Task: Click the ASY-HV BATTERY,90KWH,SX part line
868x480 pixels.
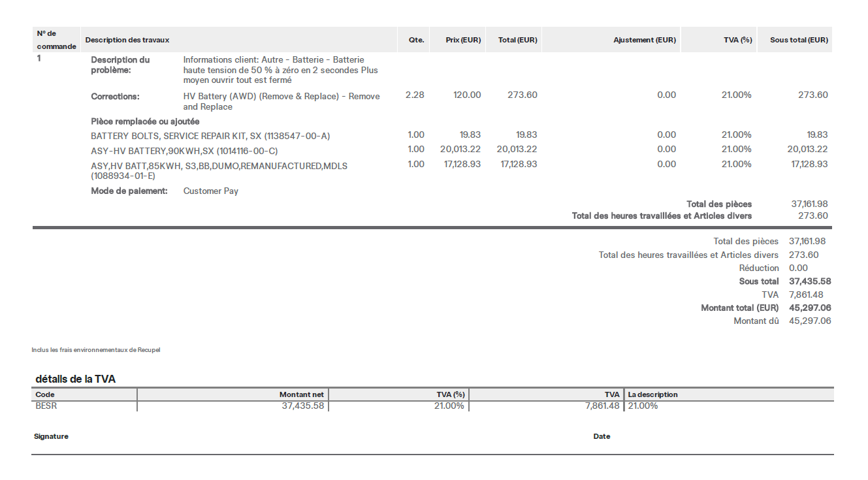Action: click(184, 150)
